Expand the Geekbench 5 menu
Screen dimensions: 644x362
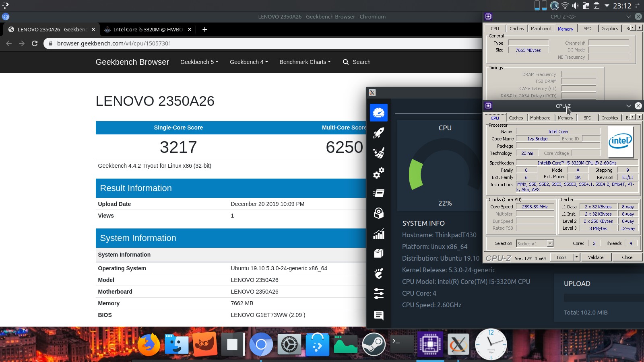[x=199, y=62]
